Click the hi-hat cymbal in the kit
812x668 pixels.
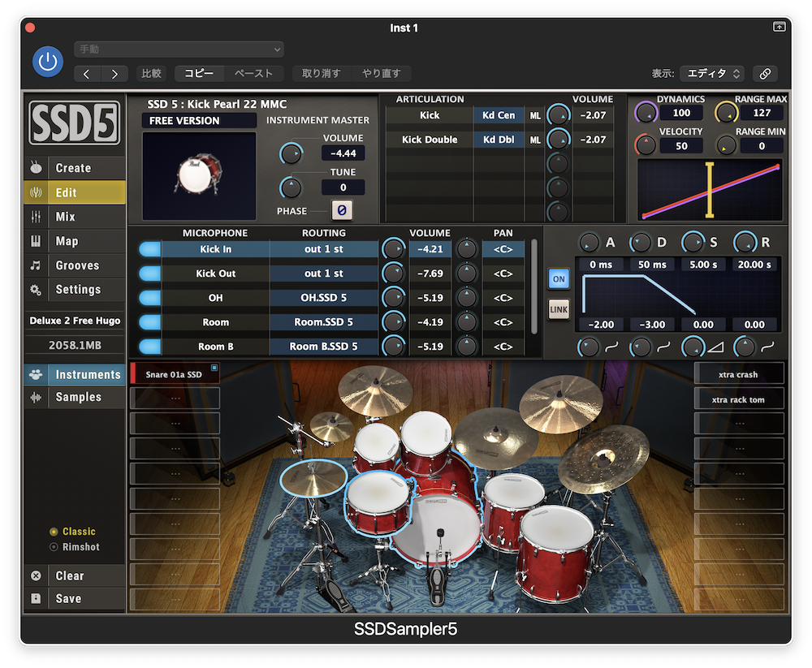tap(313, 477)
